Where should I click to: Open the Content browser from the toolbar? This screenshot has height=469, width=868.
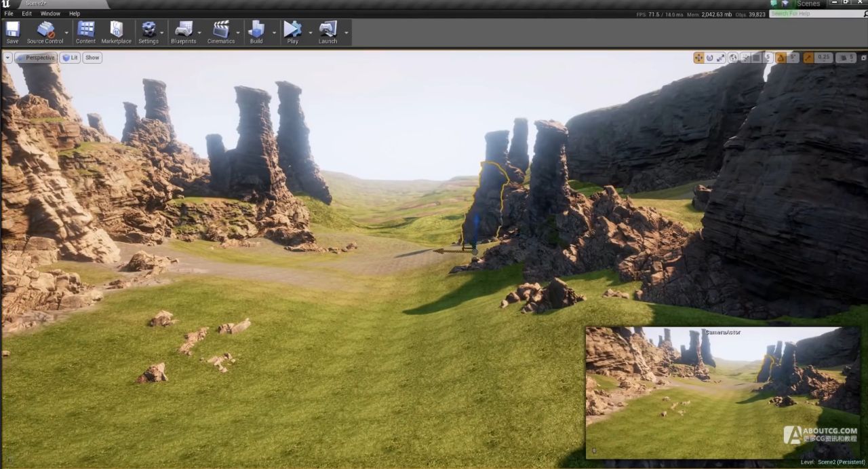[85, 32]
